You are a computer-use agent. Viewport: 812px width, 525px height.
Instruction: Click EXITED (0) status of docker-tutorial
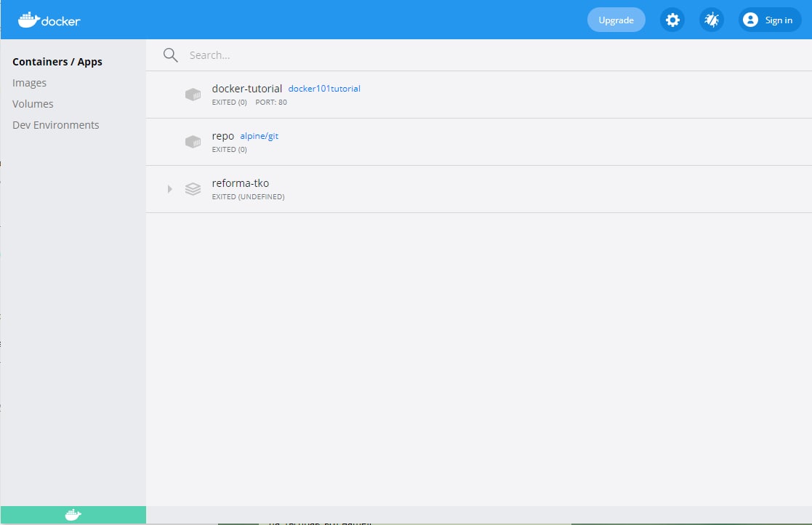(x=230, y=102)
